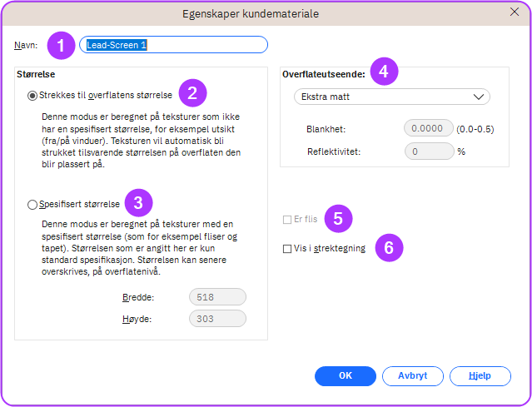Enable the 'Vis i strektegning' checkbox
The height and width of the screenshot is (407, 532).
point(287,248)
